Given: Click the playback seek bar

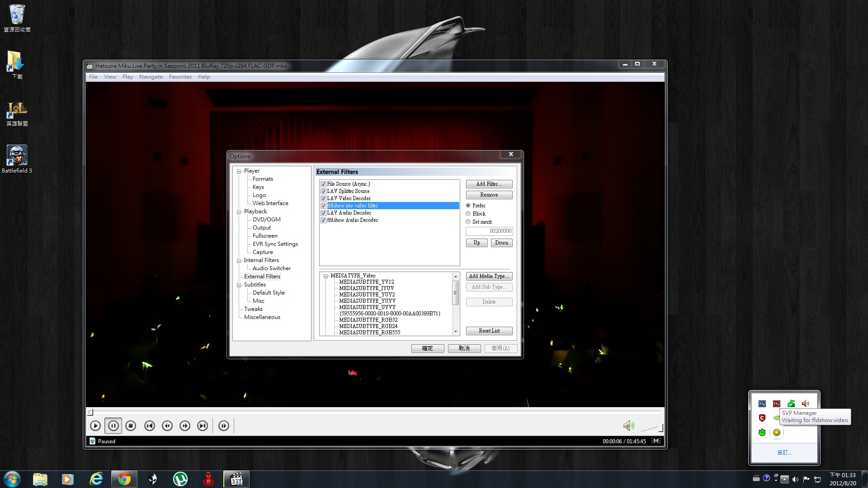Looking at the screenshot, I should (375, 412).
